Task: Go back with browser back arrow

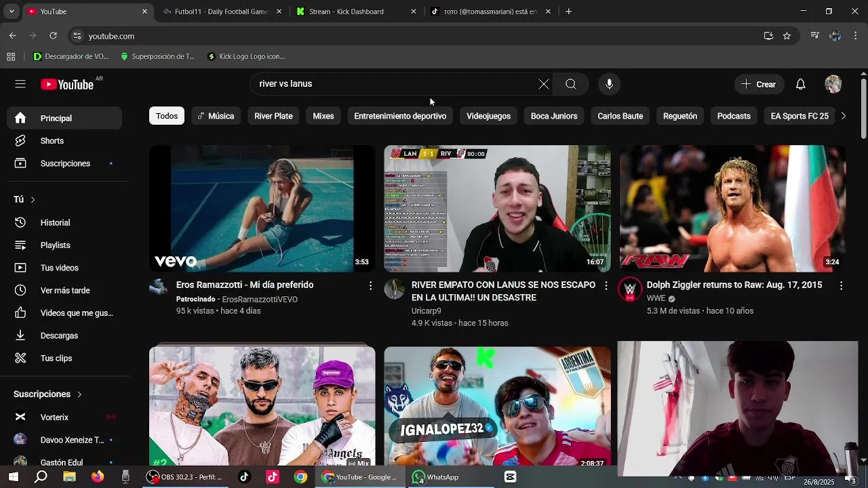Action: [13, 36]
